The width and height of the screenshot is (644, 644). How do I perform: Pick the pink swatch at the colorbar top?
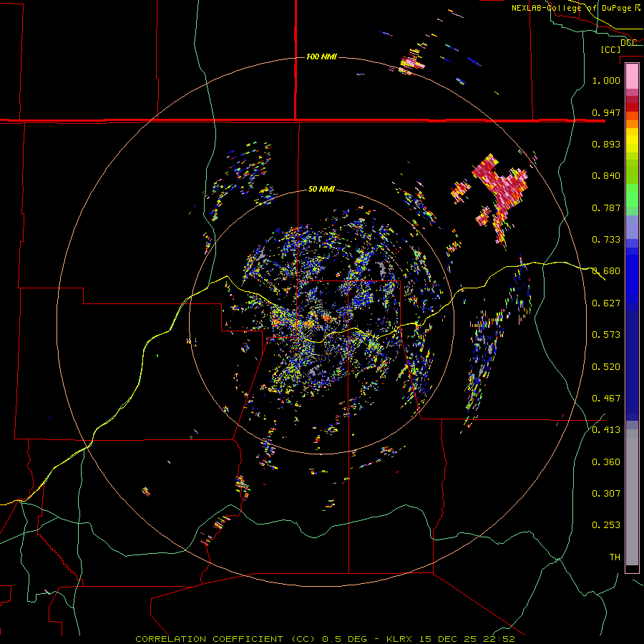632,76
